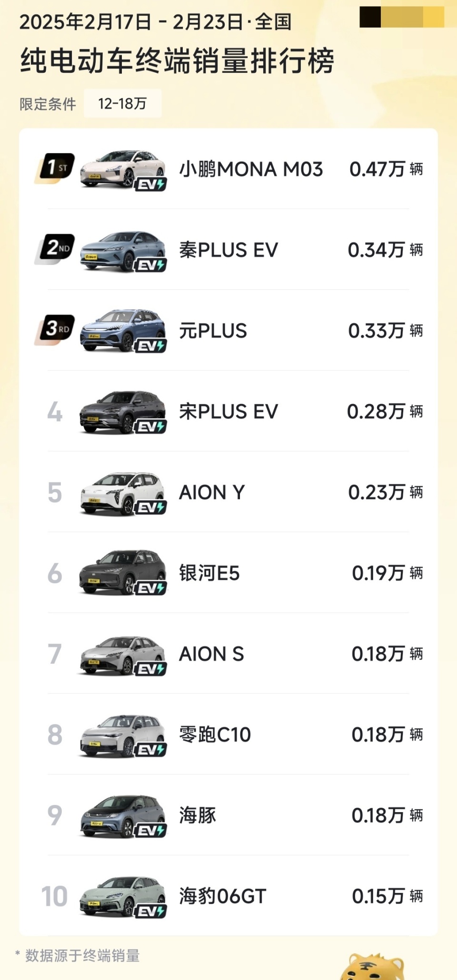This screenshot has width=457, height=980.
Task: Select the 零跑C10 entry name
Action: [x=215, y=735]
